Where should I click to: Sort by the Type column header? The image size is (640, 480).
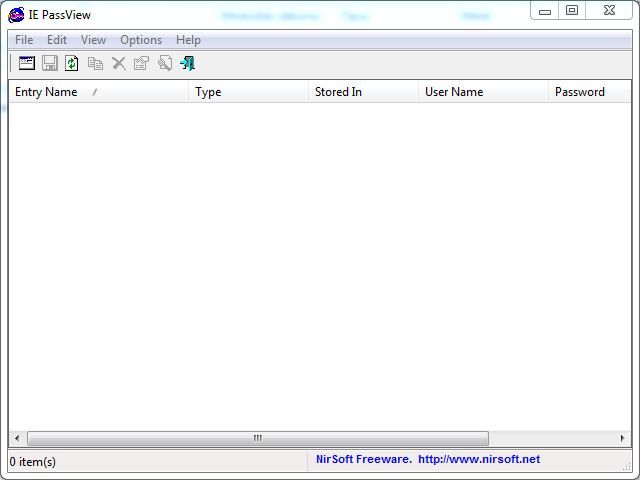[x=249, y=92]
